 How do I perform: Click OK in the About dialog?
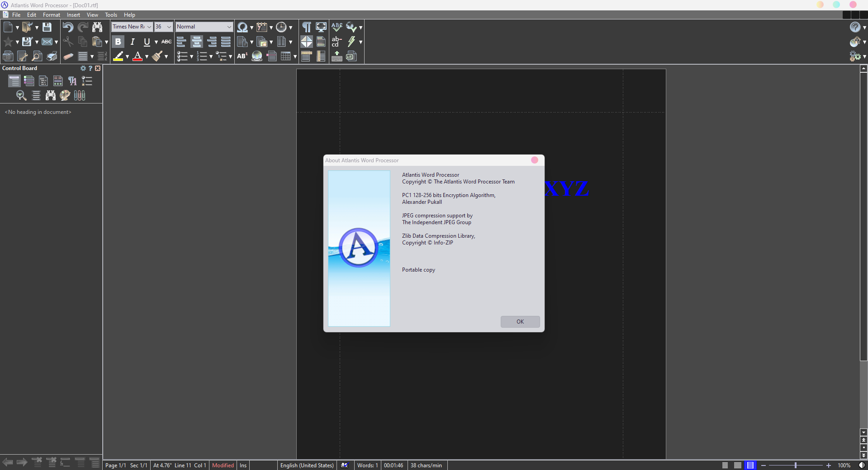tap(520, 322)
